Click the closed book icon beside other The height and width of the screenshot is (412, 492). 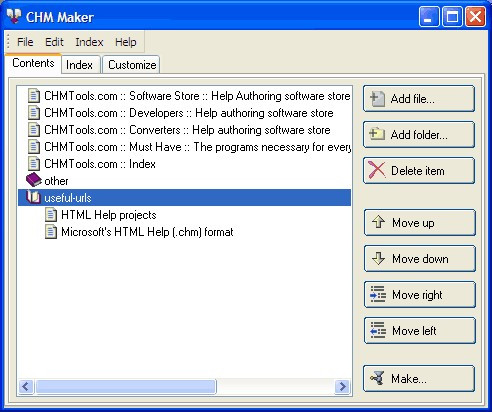[34, 180]
